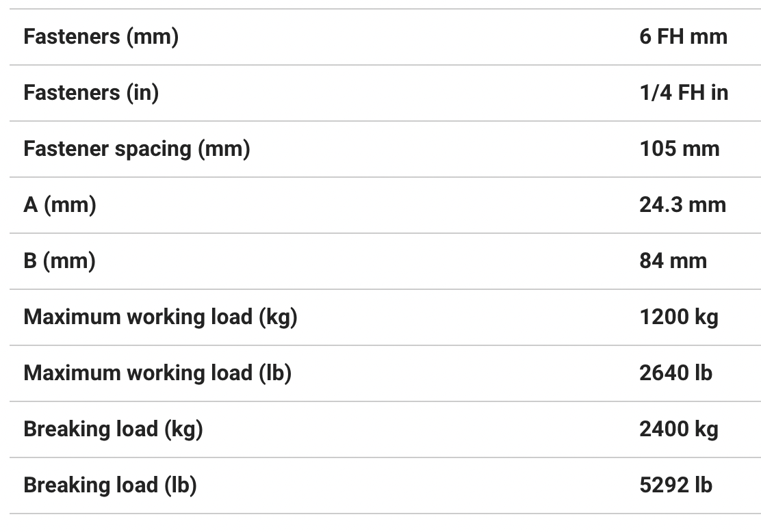The image size is (761, 532).
Task: Select the '84 mm' value
Action: pyautogui.click(x=673, y=261)
